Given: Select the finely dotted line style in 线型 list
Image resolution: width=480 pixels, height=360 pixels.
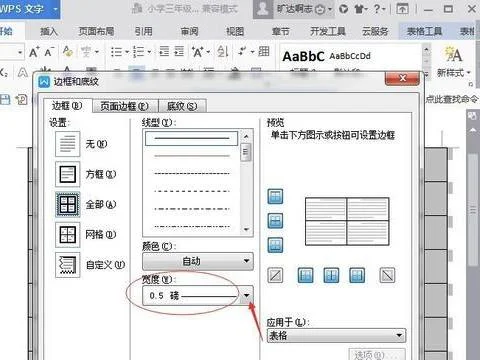Looking at the screenshot, I should [x=192, y=173].
